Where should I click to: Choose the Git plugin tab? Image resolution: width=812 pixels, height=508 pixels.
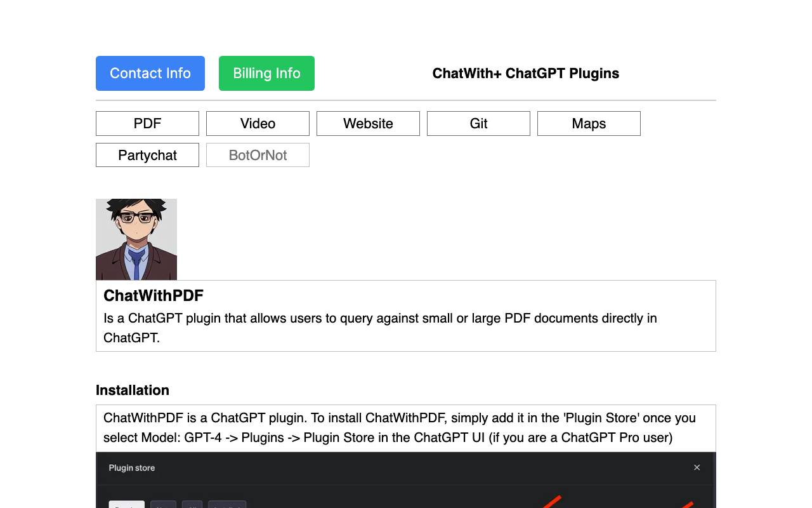tap(478, 123)
